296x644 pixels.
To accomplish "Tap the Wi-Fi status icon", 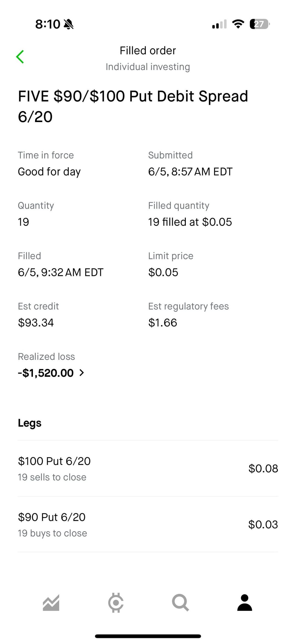I will pyautogui.click(x=238, y=24).
